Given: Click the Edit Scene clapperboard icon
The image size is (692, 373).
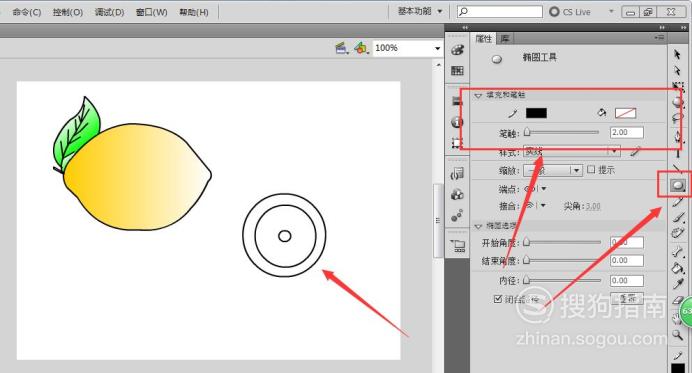Looking at the screenshot, I should (x=342, y=48).
